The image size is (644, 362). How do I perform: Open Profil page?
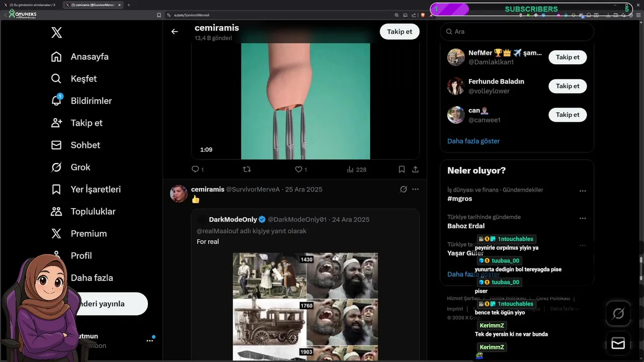pos(71,255)
